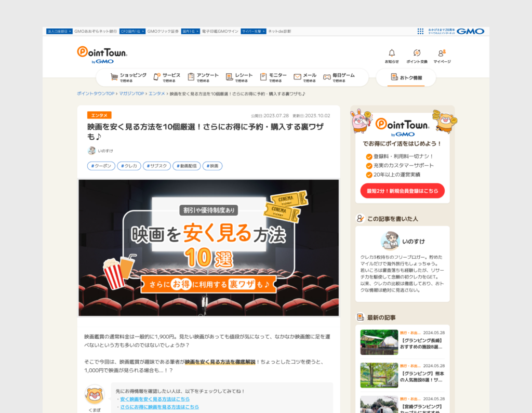This screenshot has height=413, width=532.
Task: Click the おトク情報 document icon
Action: (x=394, y=77)
